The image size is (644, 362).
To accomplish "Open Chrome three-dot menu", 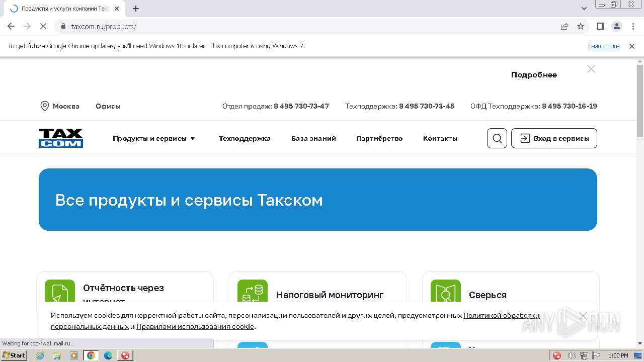I will (x=632, y=26).
